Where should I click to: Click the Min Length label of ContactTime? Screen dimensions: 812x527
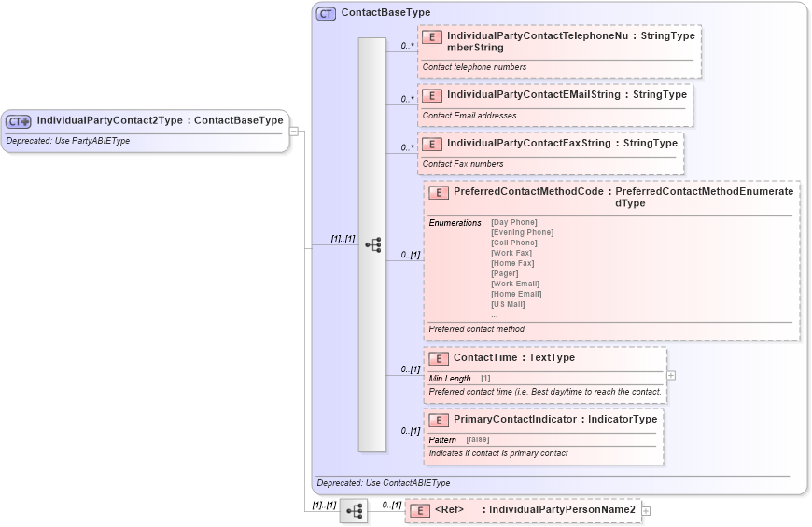[x=450, y=379]
